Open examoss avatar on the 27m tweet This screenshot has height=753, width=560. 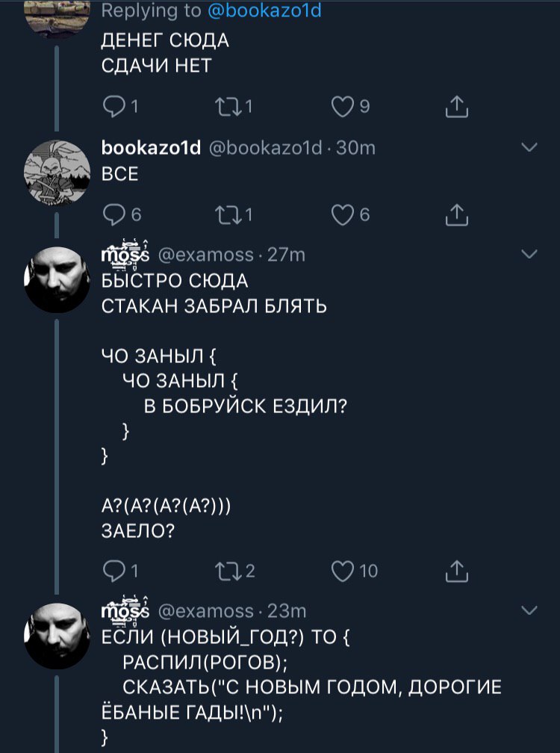click(x=57, y=280)
